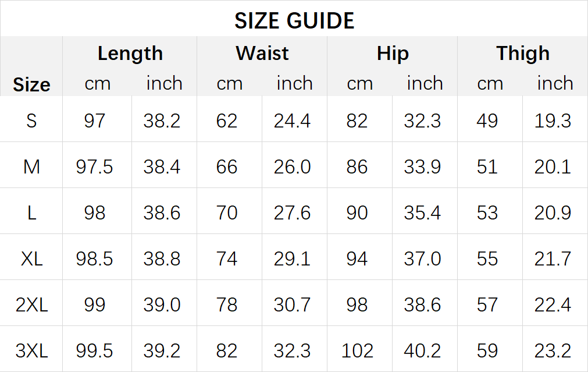The height and width of the screenshot is (372, 588).
Task: Select the 24.4 waist inch cell
Action: click(292, 121)
